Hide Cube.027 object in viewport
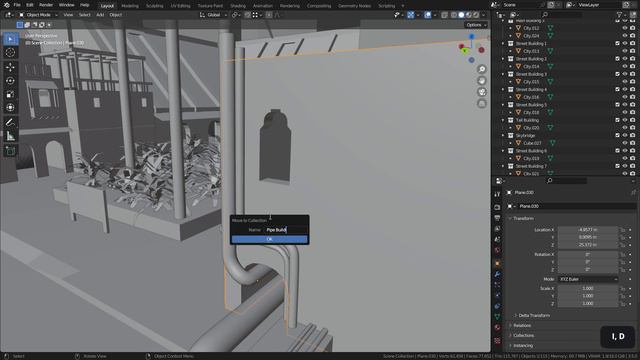 click(624, 143)
